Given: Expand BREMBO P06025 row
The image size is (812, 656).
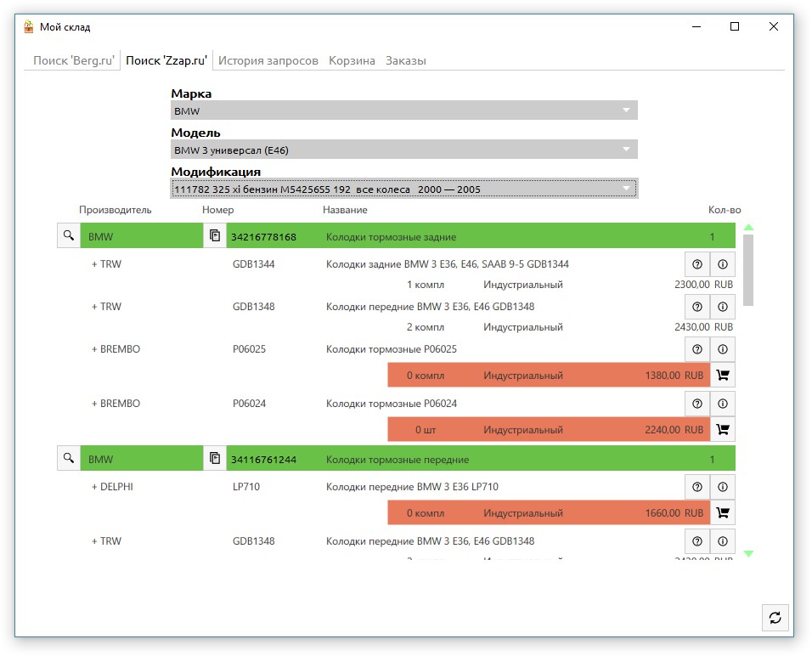Looking at the screenshot, I should click(94, 349).
